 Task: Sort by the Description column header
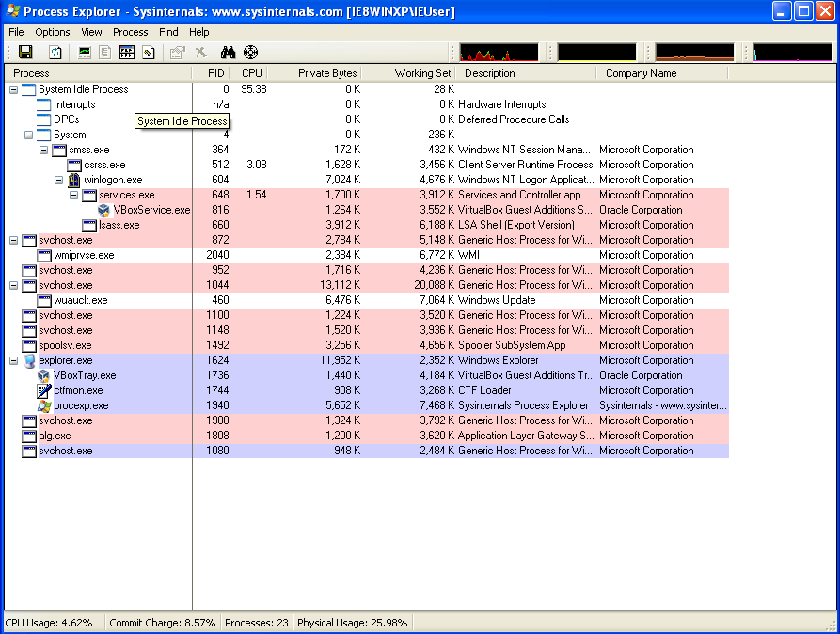click(x=526, y=73)
